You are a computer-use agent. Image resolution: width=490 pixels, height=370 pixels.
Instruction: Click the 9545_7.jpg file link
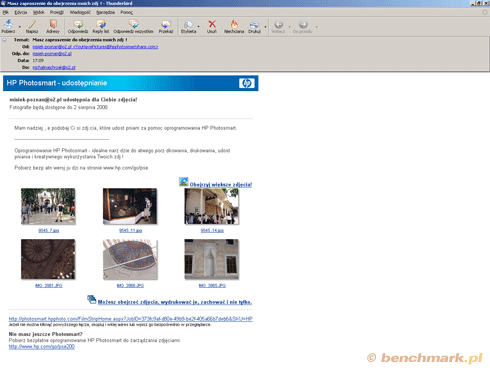[x=49, y=230]
